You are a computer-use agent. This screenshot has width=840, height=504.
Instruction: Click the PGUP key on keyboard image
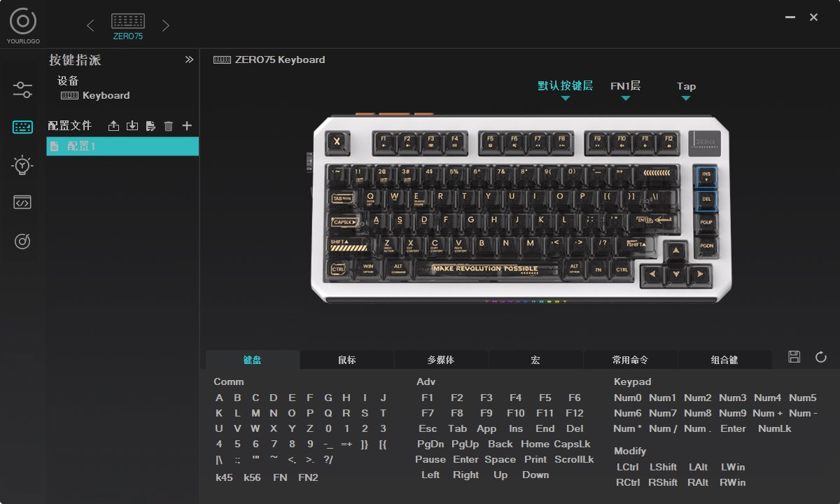click(x=706, y=223)
